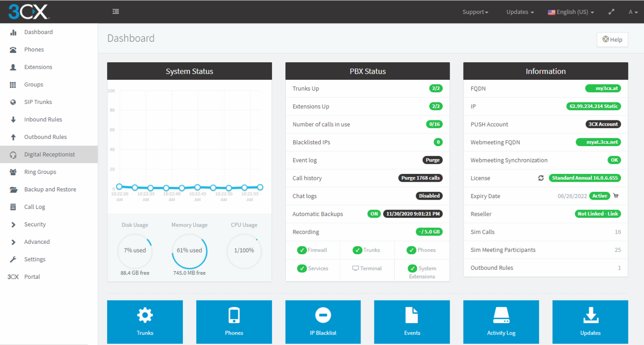This screenshot has width=644, height=345.
Task: Click the Help button
Action: click(x=612, y=40)
